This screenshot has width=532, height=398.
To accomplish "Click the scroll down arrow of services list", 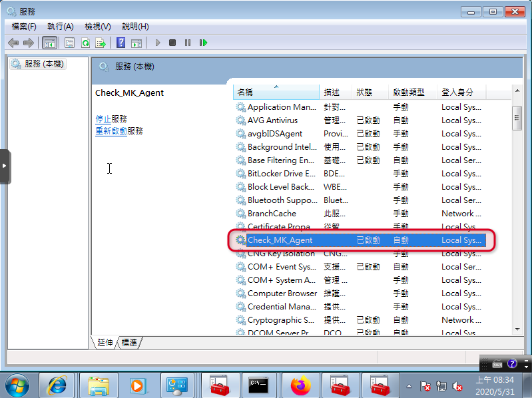I will [x=517, y=329].
